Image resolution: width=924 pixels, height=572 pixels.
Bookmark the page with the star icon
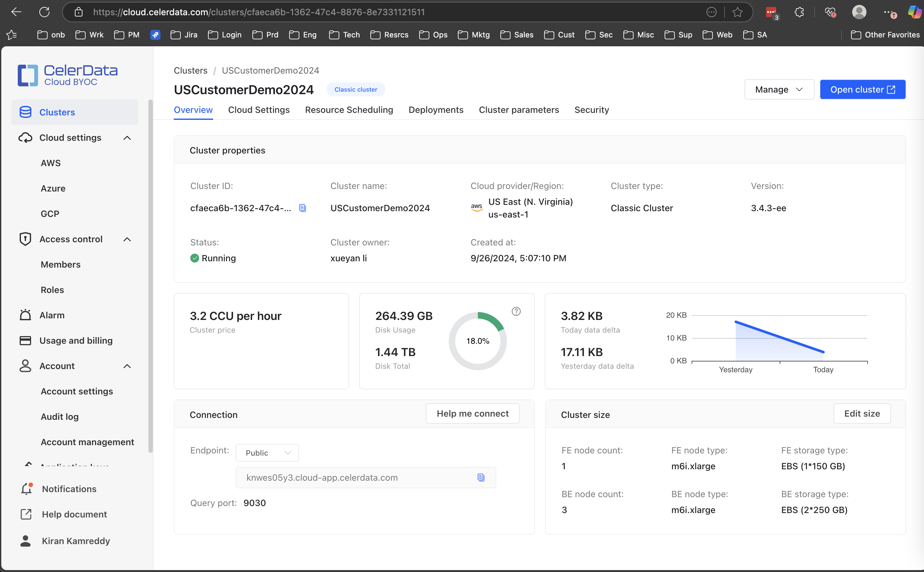pyautogui.click(x=737, y=12)
